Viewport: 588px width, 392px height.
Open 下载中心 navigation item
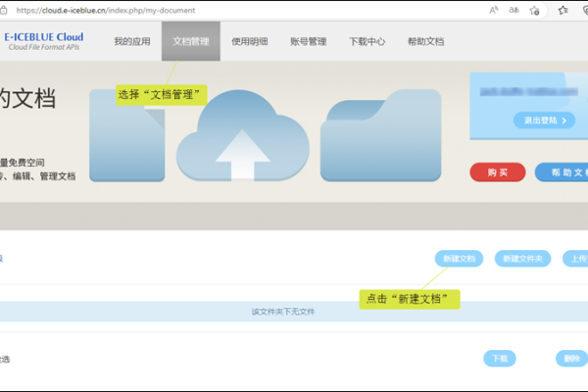click(x=367, y=41)
